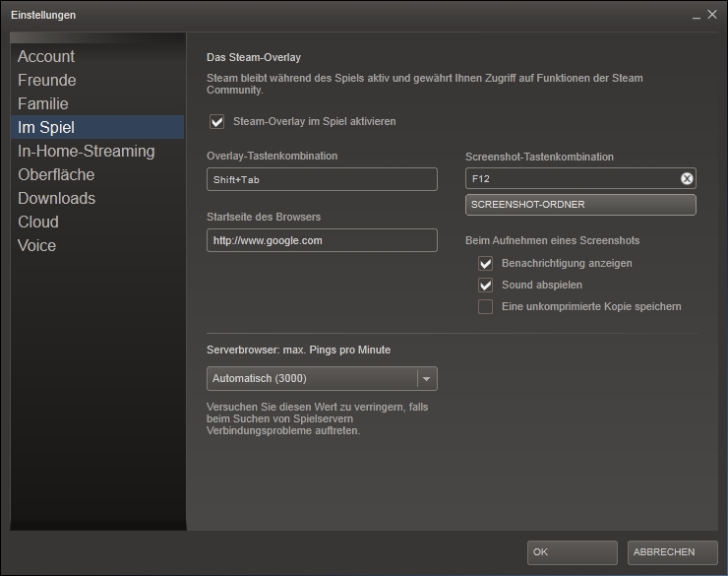Select the Familie settings category
728x576 pixels.
tap(43, 103)
